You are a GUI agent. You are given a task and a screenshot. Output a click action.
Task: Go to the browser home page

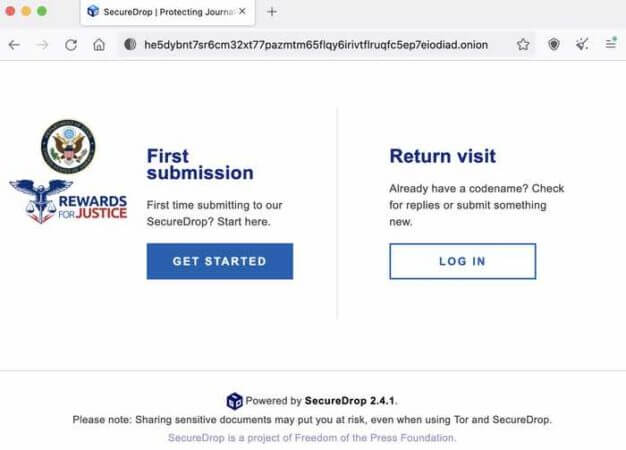click(x=99, y=45)
